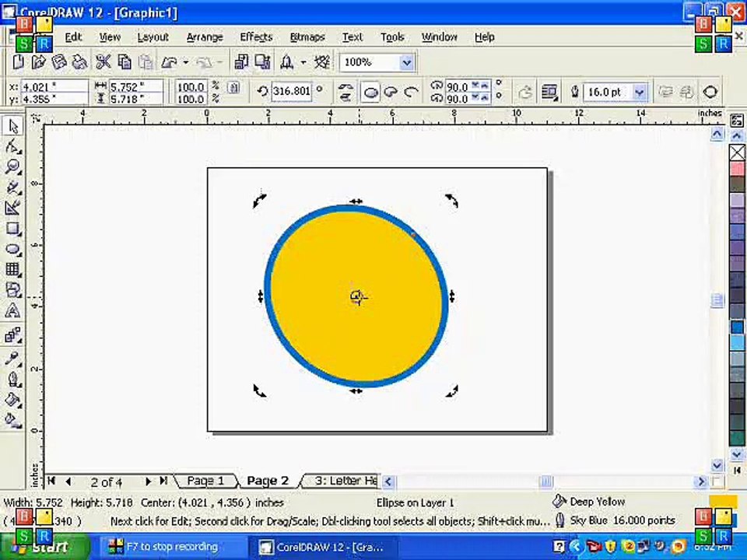747x560 pixels.
Task: Select the Basic Shapes tool
Action: tap(12, 290)
